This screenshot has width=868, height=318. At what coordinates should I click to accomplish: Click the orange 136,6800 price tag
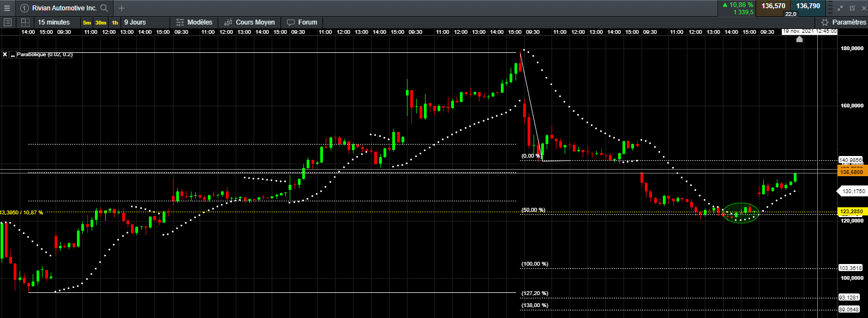[852, 172]
